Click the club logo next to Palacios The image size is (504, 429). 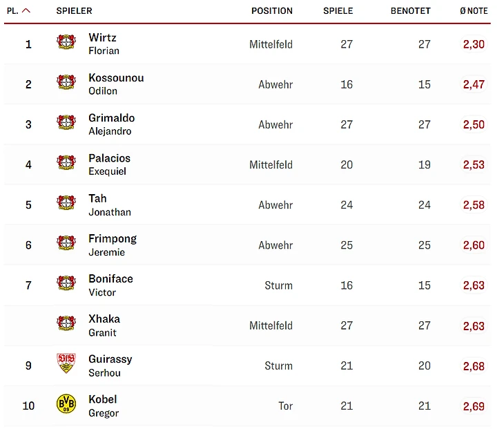[x=66, y=164]
